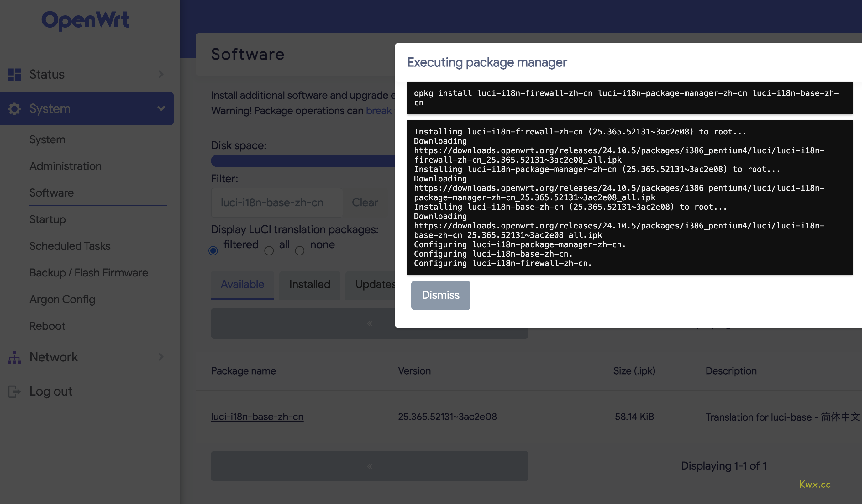Switch to the Installed tab
862x504 pixels.
click(x=310, y=285)
